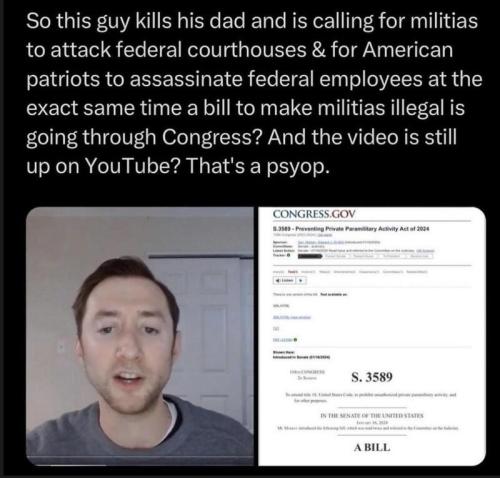Click the sponsor name link
The width and height of the screenshot is (500, 478).
coord(321,242)
